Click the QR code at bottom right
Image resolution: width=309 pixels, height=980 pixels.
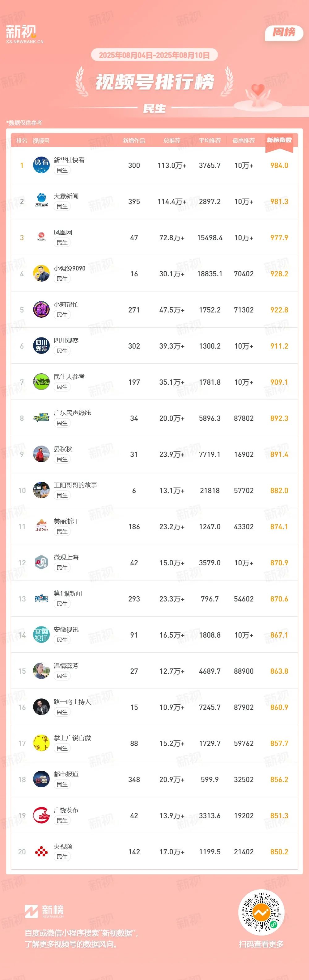pos(261,912)
